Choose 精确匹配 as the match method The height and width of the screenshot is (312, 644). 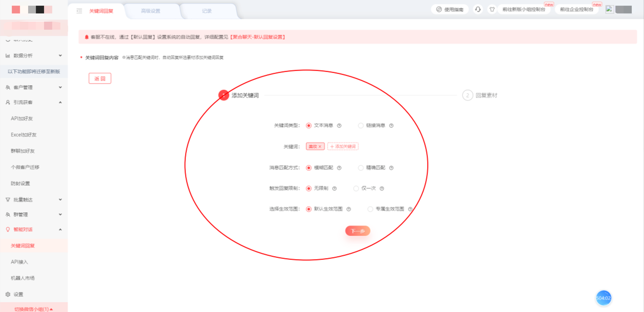pos(361,168)
